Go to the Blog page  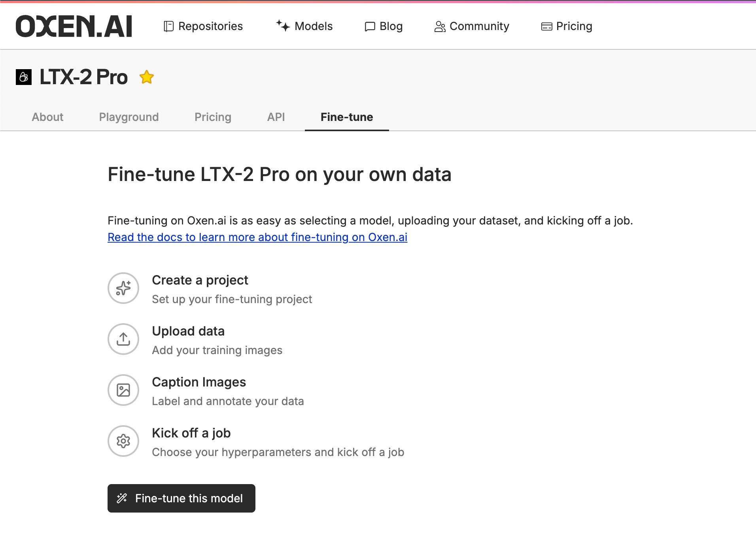click(x=384, y=26)
